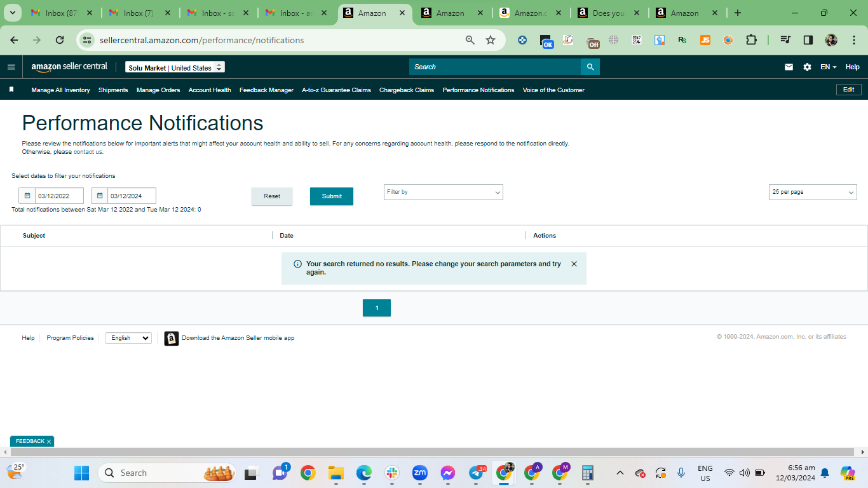Open the media controls icon in Chrome toolbar
This screenshot has height=488, width=868.
pos(785,40)
